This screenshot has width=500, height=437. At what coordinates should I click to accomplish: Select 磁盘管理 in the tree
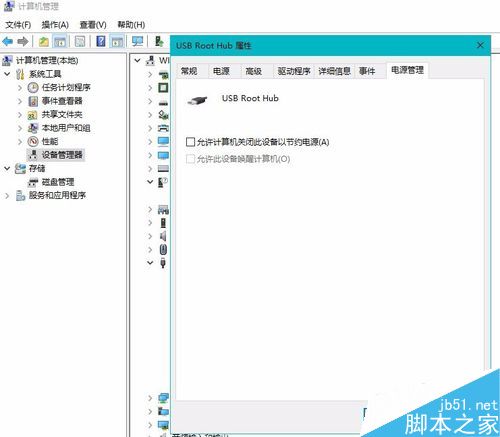pyautogui.click(x=58, y=182)
